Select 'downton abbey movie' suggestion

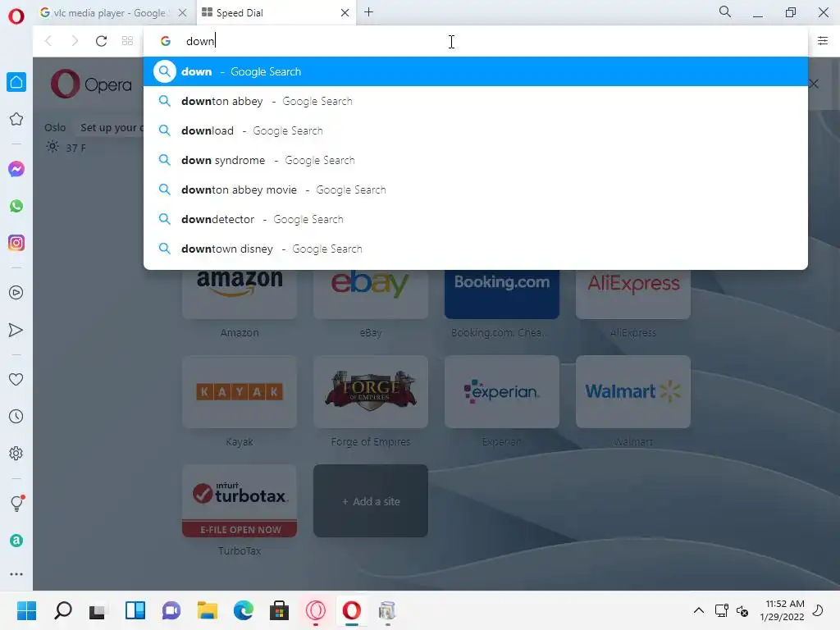point(476,189)
